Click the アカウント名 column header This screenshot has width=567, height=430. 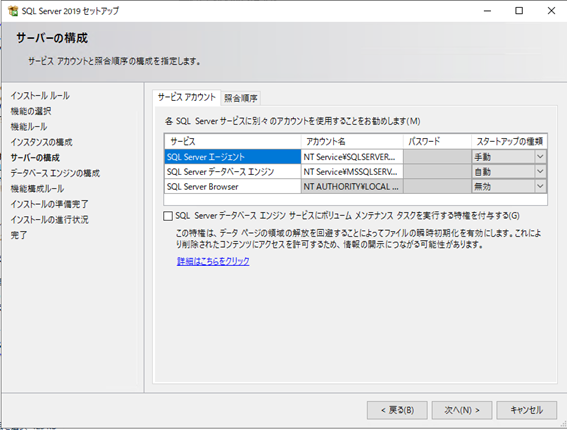(x=352, y=141)
